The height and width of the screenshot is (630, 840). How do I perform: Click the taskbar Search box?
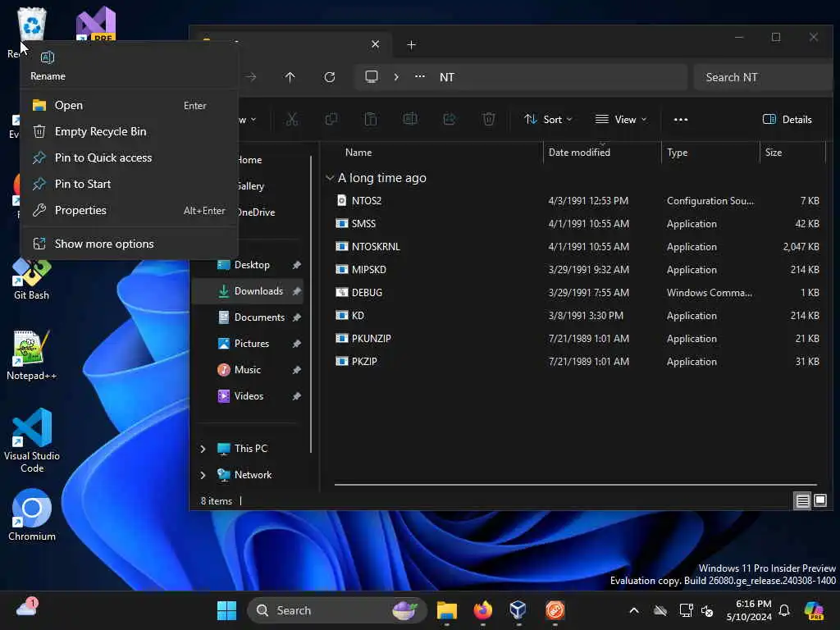tap(337, 610)
